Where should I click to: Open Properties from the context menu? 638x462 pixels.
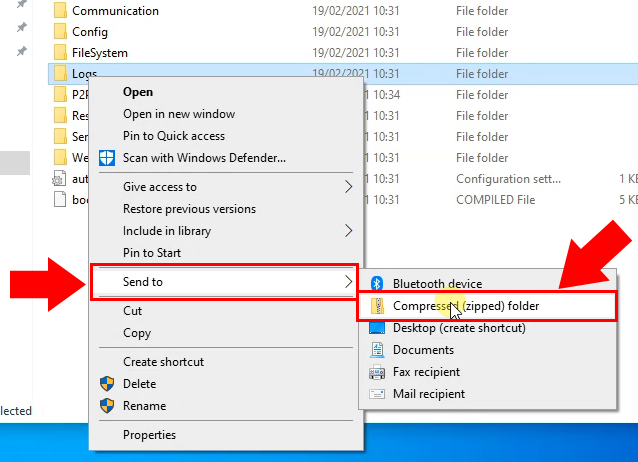tap(149, 435)
